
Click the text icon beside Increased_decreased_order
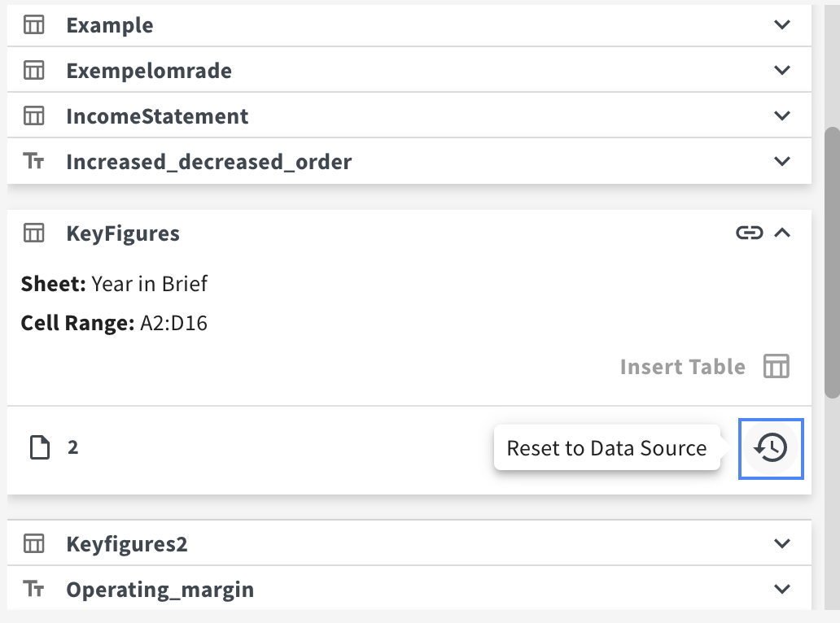(x=33, y=160)
